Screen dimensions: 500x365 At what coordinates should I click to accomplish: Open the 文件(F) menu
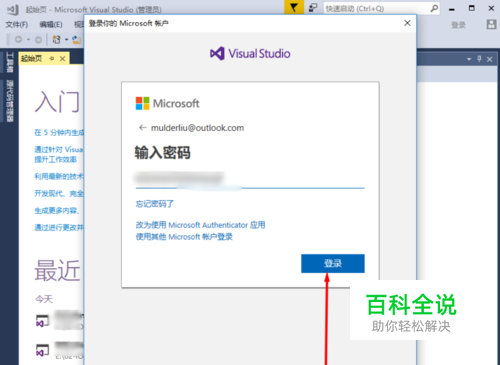coord(17,24)
